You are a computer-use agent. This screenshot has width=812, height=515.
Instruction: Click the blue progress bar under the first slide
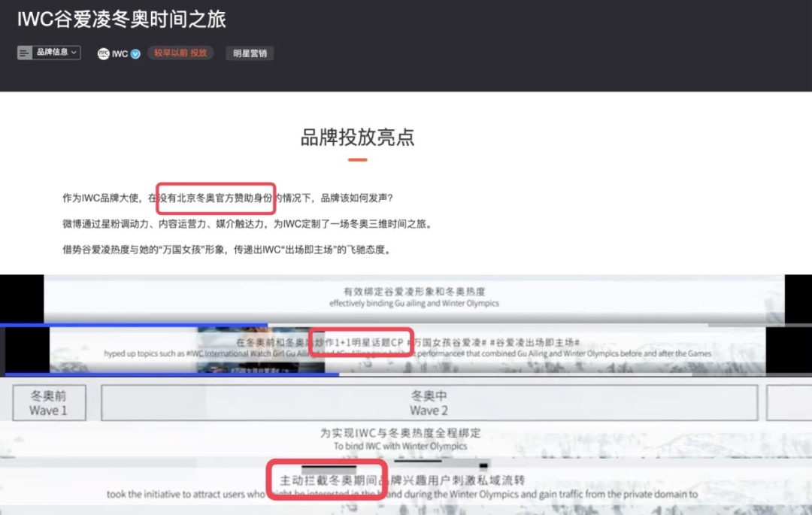pyautogui.click(x=134, y=325)
